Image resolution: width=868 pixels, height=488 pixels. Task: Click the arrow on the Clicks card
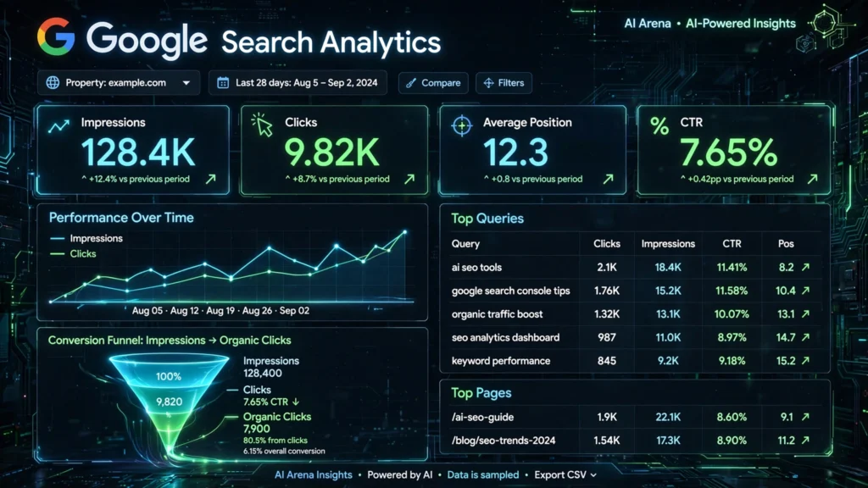pyautogui.click(x=409, y=179)
